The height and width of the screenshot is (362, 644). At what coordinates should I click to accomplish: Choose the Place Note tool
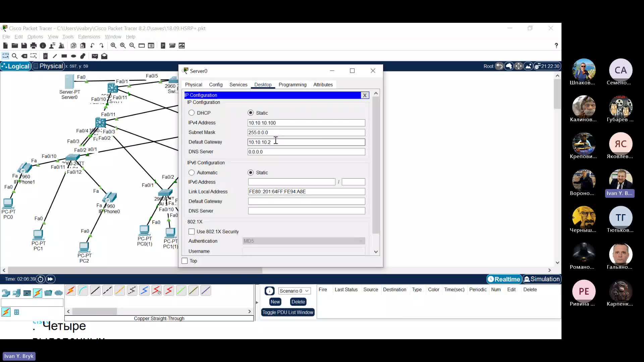pyautogui.click(x=46, y=56)
